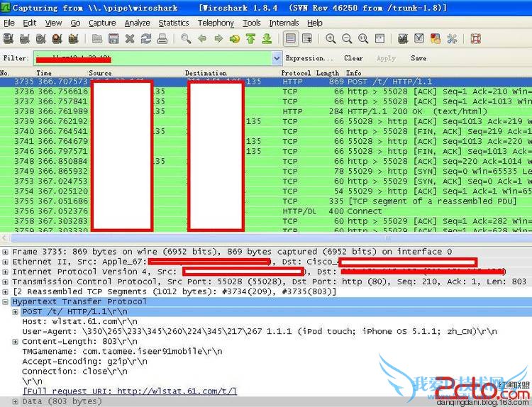Jump to first packet icon
The image size is (532, 407).
(250, 39)
